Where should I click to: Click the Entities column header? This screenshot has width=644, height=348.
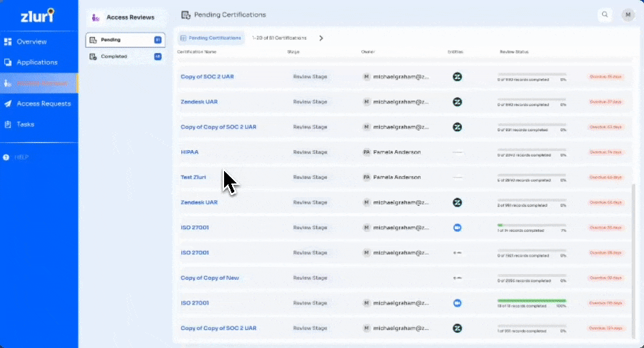pyautogui.click(x=455, y=51)
